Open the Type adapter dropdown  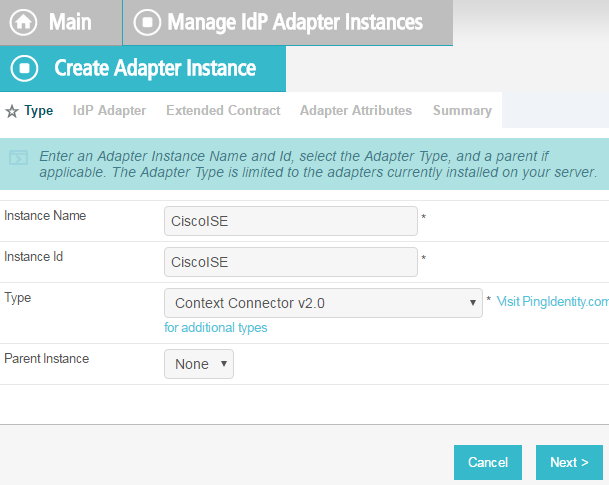pyautogui.click(x=323, y=303)
